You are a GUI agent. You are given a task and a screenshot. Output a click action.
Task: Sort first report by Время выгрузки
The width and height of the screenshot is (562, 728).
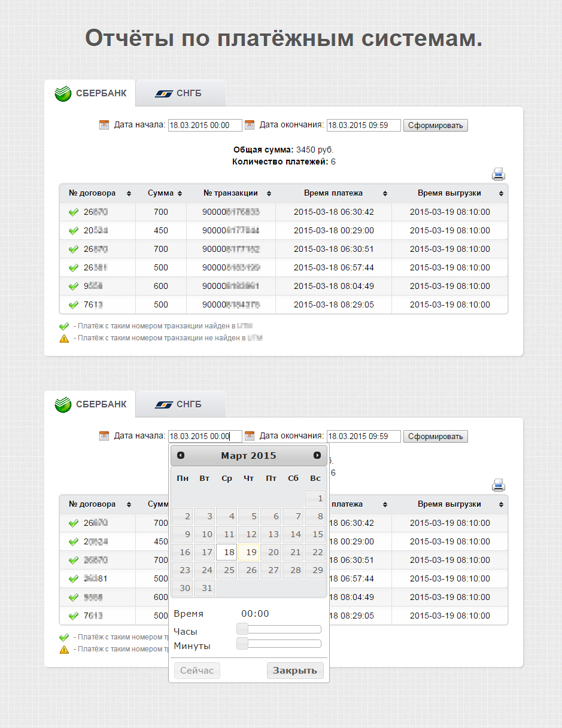pos(449,193)
